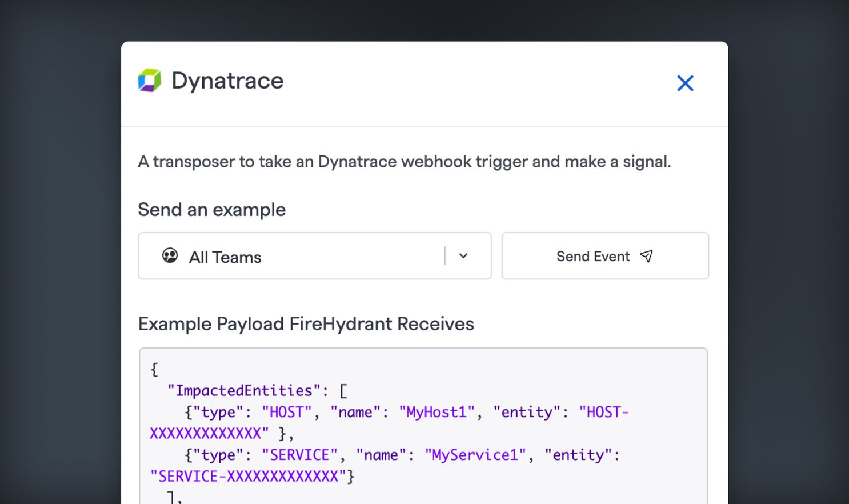This screenshot has width=849, height=504.
Task: Click the paper plane send icon
Action: click(x=646, y=256)
